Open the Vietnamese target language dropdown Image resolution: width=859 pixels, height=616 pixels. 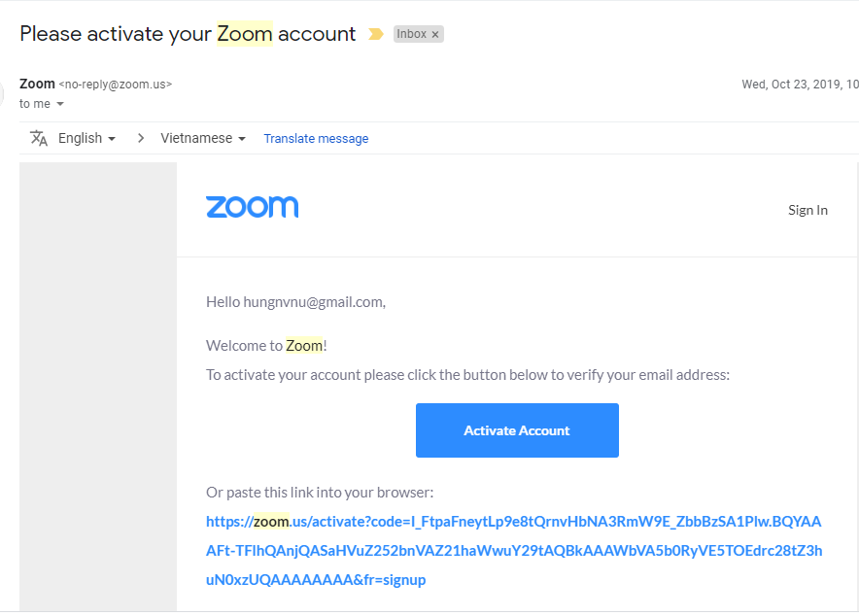[202, 138]
